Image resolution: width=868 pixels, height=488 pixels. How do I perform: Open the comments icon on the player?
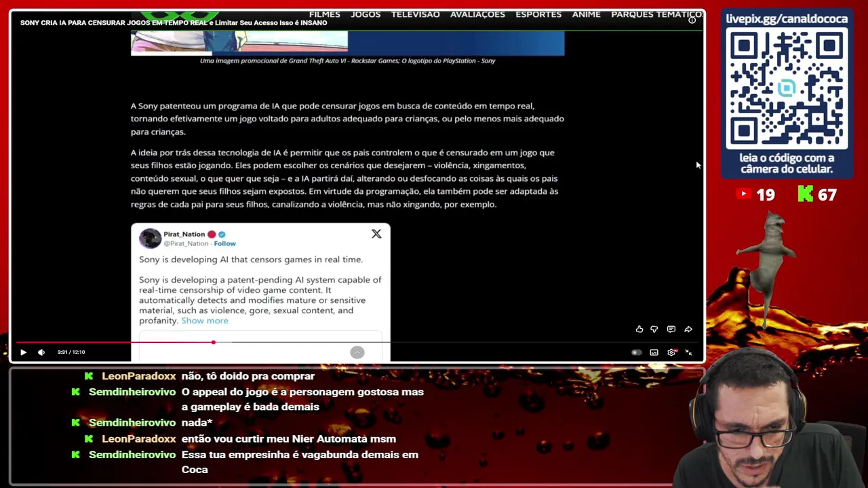(x=671, y=329)
